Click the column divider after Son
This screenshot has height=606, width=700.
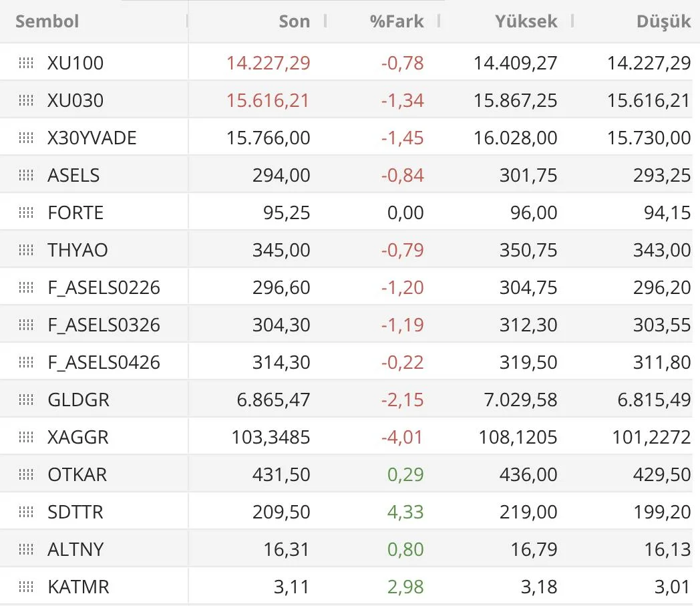(325, 21)
